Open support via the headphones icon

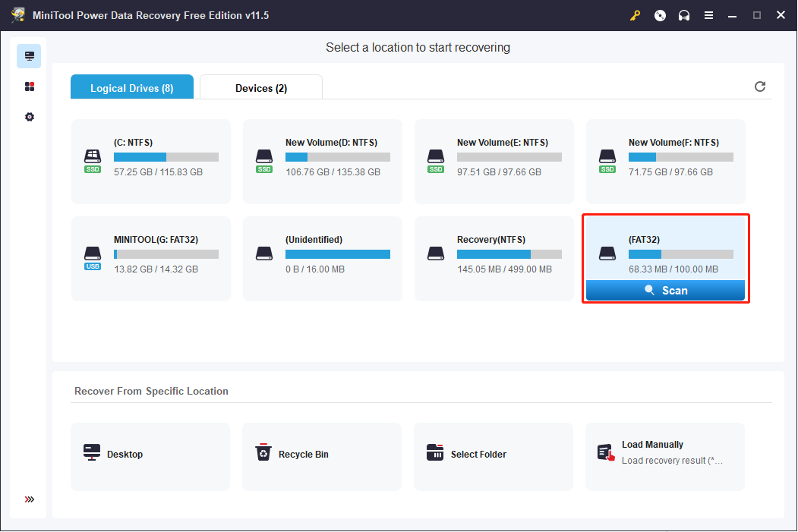pos(684,15)
